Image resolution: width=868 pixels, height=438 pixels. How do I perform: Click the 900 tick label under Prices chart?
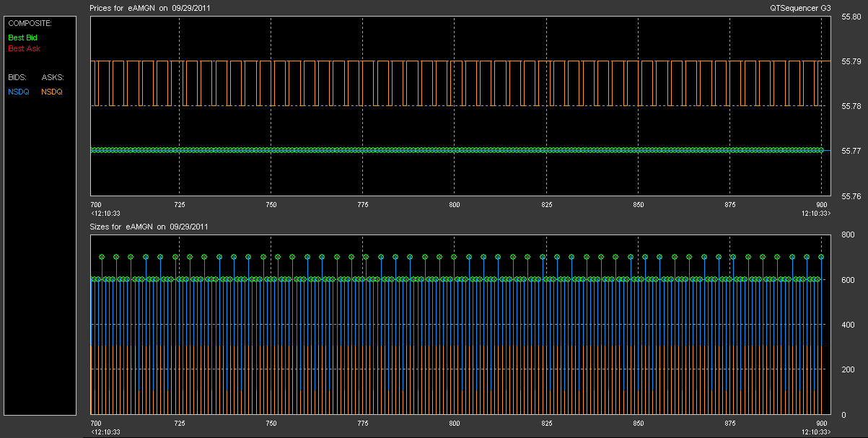[822, 205]
